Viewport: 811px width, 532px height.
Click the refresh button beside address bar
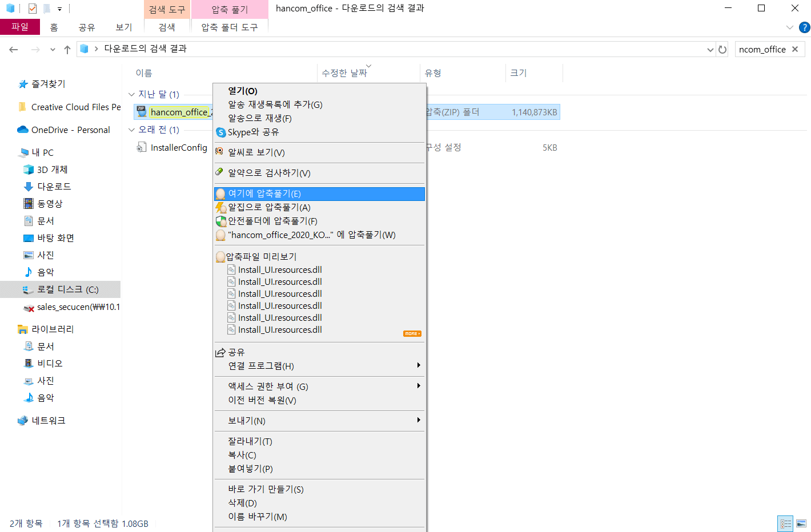(722, 50)
